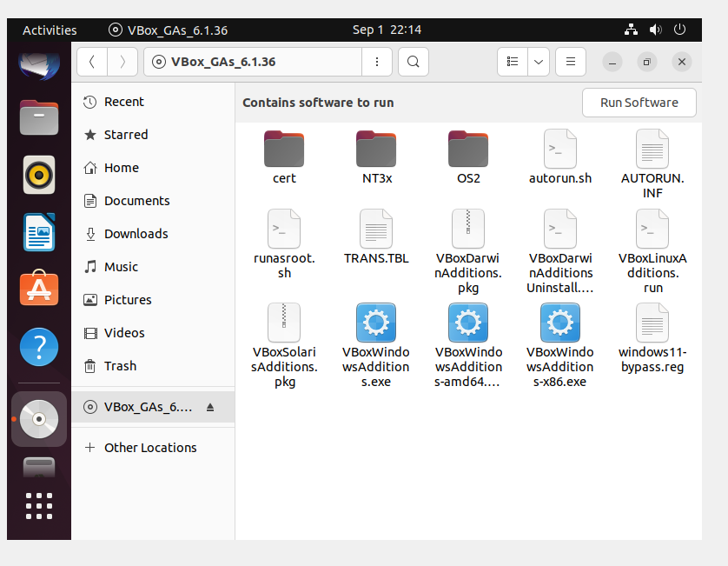Open Downloads in the sidebar

[x=153, y=234]
